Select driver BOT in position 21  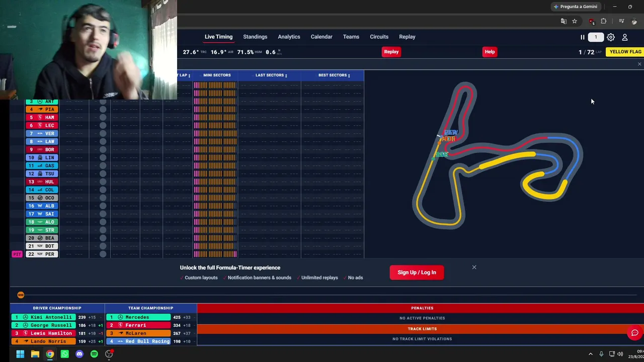pos(41,246)
